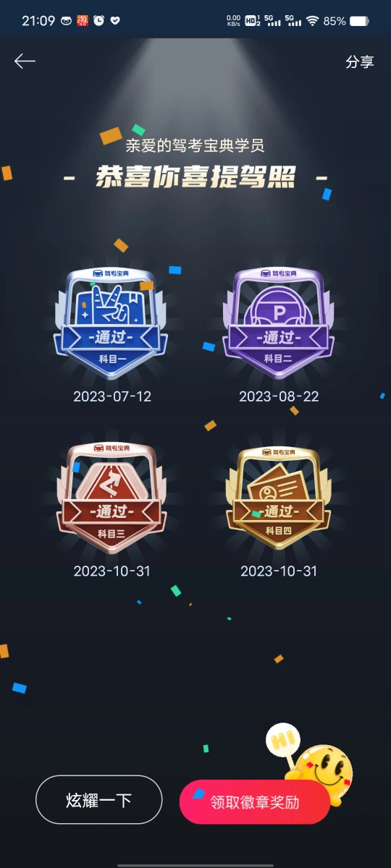This screenshot has width=391, height=868.
Task: Select the red 科目三 passed badge
Action: [x=112, y=498]
